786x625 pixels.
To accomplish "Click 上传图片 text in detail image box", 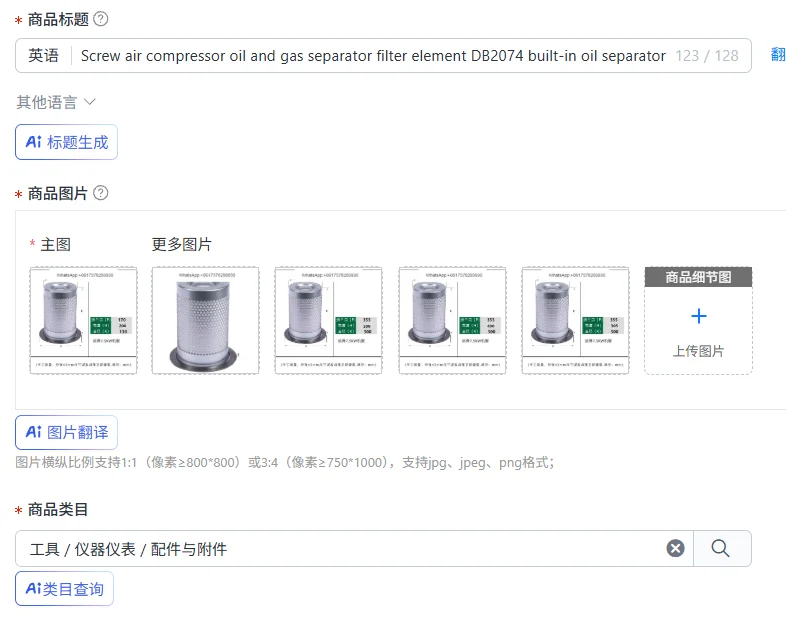I will [x=698, y=351].
